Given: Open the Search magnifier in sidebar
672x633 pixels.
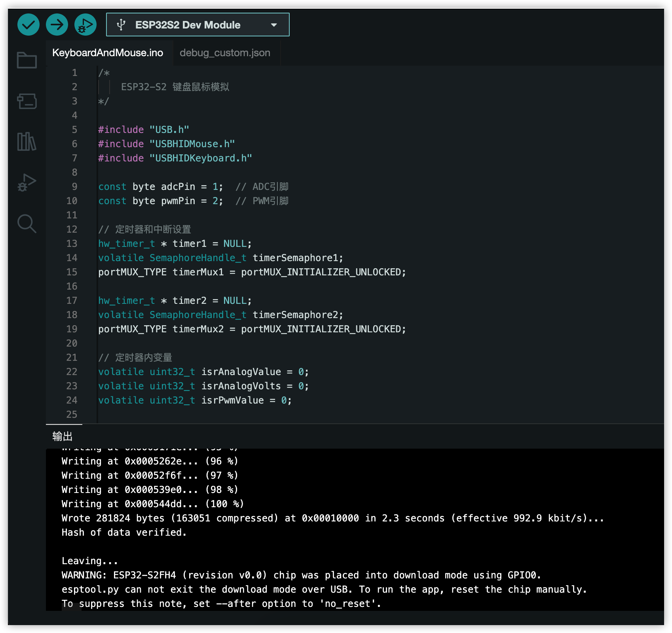Looking at the screenshot, I should point(27,224).
